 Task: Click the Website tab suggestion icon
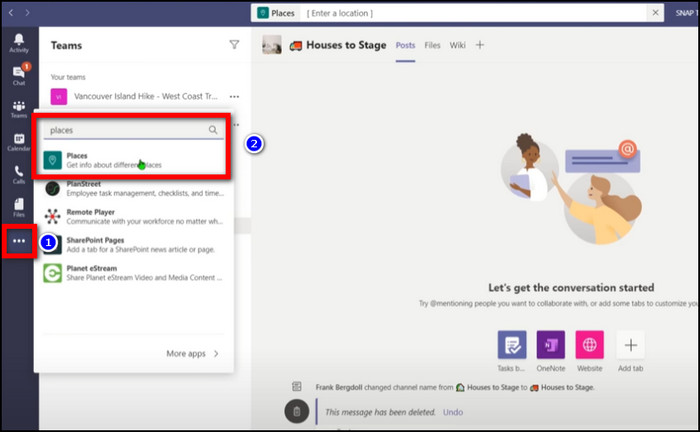coord(589,345)
